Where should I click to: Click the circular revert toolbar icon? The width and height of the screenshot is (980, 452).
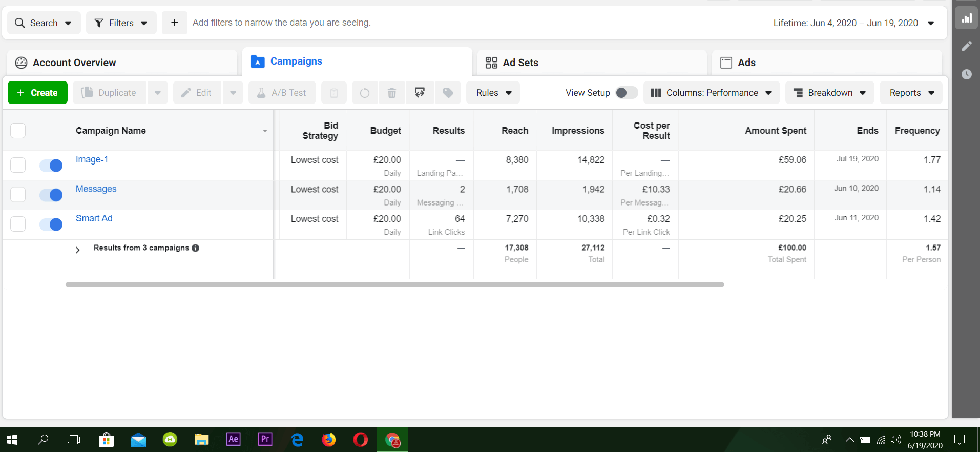click(x=365, y=93)
